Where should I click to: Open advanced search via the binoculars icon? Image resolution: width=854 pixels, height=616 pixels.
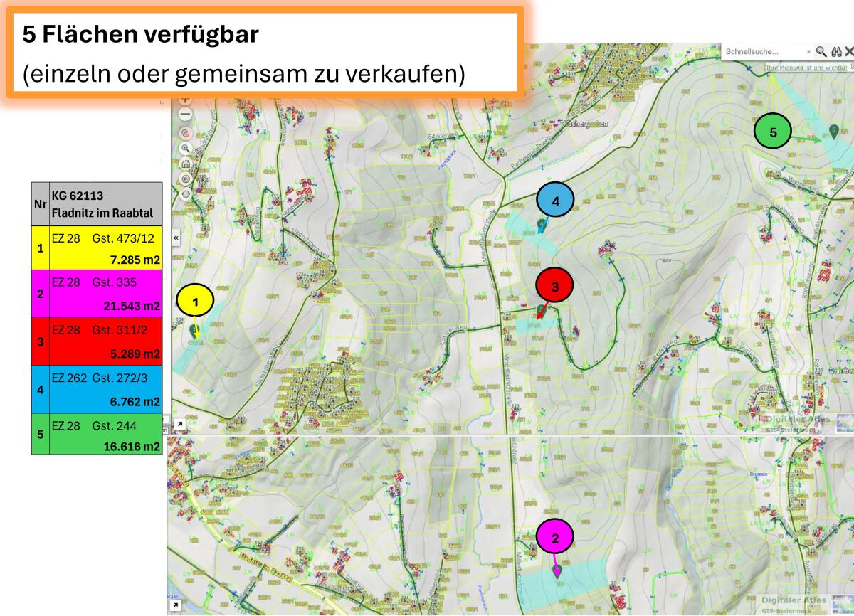[838, 52]
